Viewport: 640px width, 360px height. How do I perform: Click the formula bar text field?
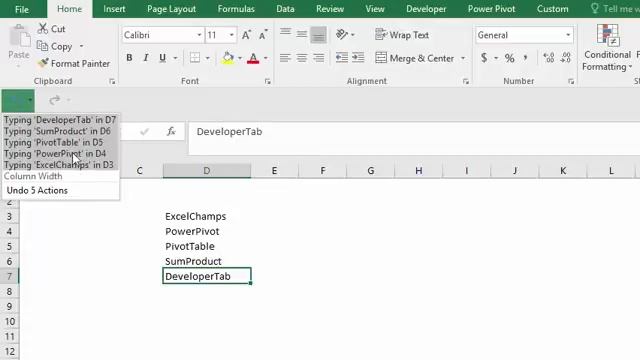coord(414,138)
